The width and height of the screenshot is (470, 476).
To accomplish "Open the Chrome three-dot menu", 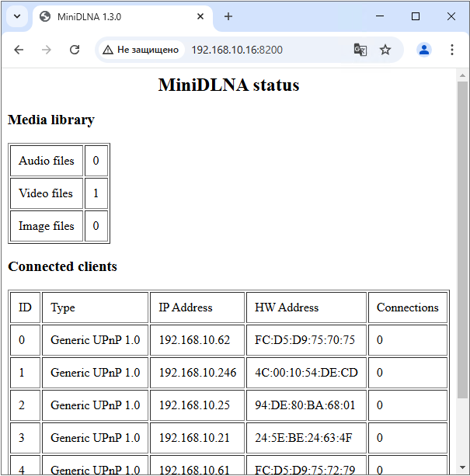I will (452, 50).
